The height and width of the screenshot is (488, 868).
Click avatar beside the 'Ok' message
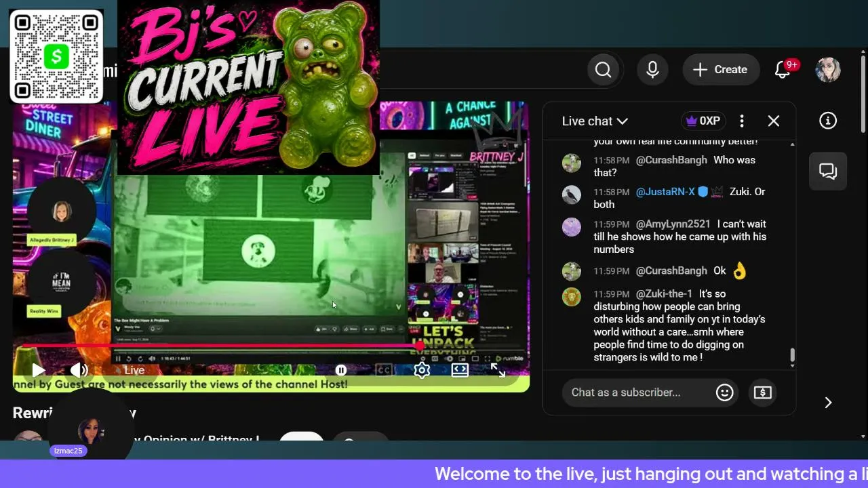[x=572, y=271]
